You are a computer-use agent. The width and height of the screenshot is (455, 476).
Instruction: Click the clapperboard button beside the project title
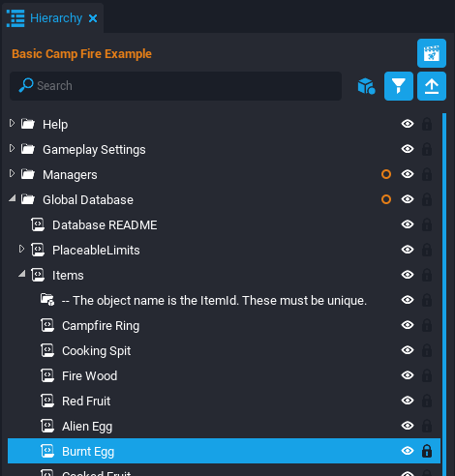(432, 53)
